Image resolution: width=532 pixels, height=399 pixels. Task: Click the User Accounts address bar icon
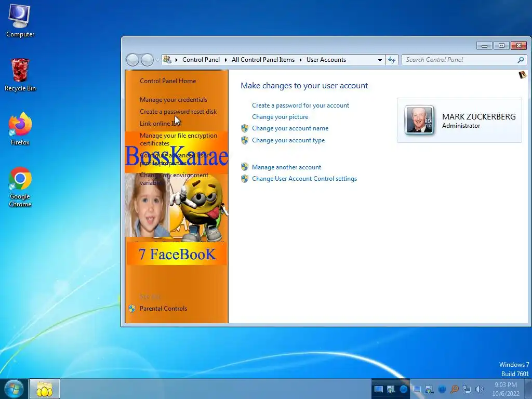167,60
